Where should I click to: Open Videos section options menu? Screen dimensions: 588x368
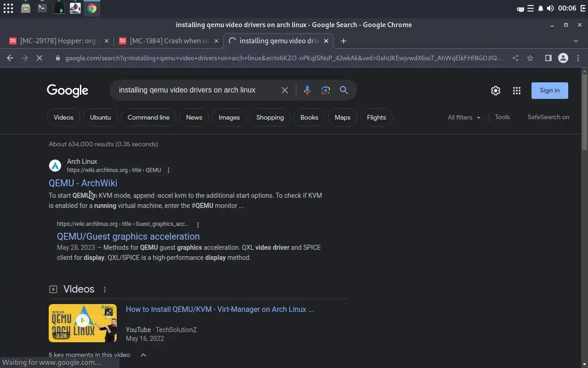(x=105, y=290)
